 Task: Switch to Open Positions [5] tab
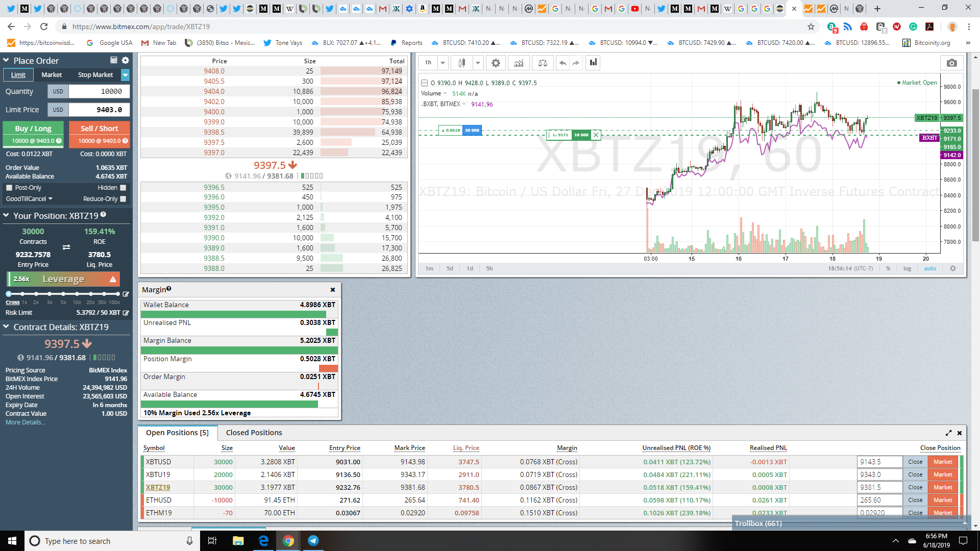click(177, 433)
